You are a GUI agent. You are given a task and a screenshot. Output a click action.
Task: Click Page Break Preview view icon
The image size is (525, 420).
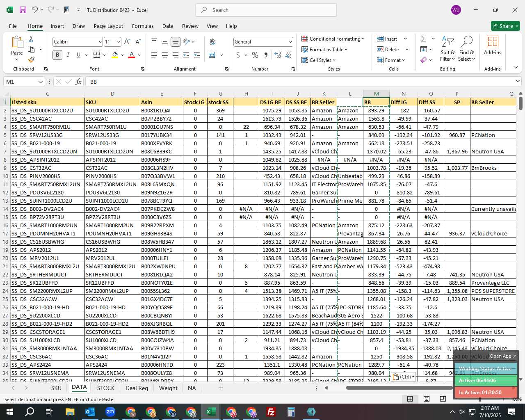[x=443, y=399]
